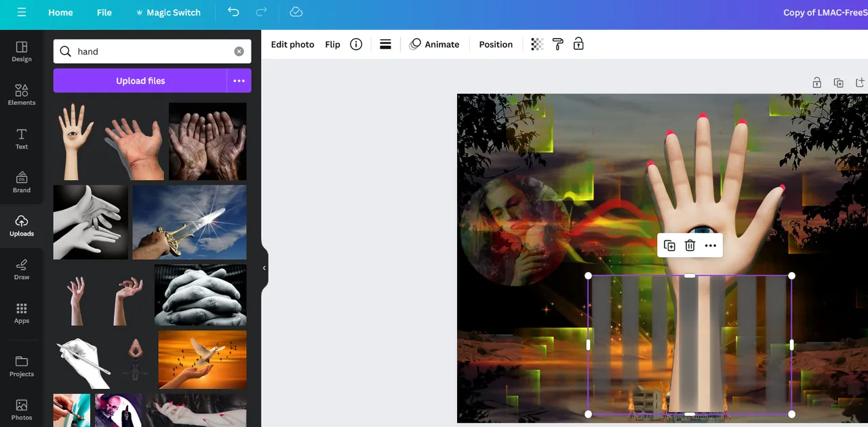
Task: Click the Copy of LMAC document title
Action: pos(825,12)
